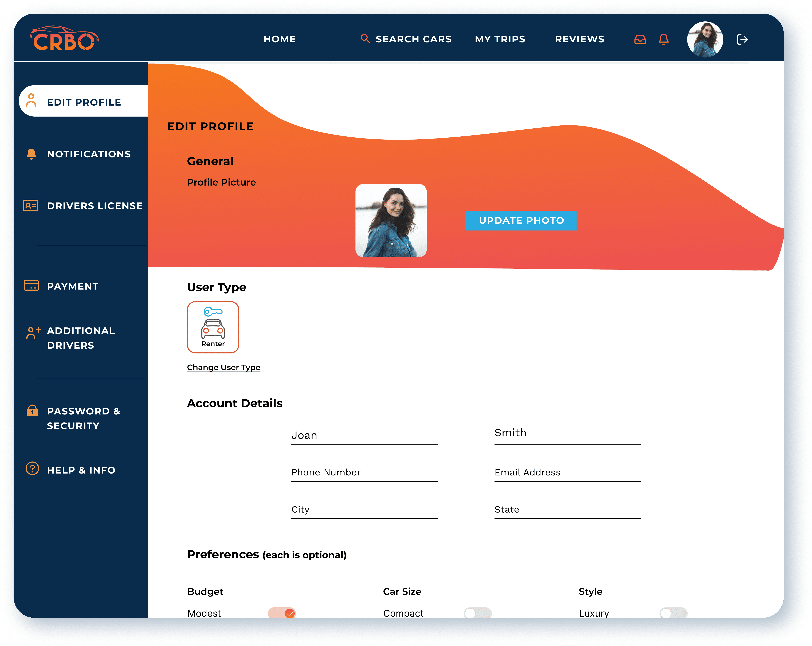Click the CRBO car logo

pyautogui.click(x=64, y=39)
